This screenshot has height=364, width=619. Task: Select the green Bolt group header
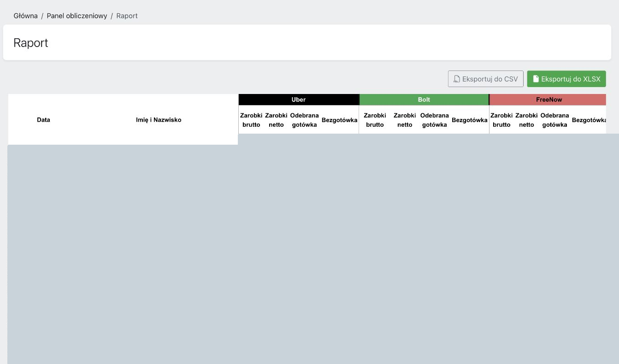point(424,100)
